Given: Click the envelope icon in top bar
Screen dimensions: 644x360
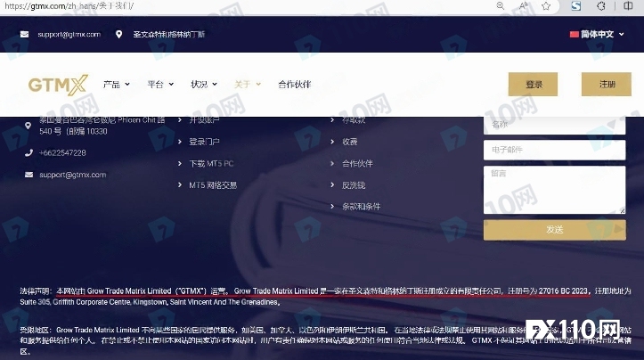Looking at the screenshot, I should click(x=25, y=34).
